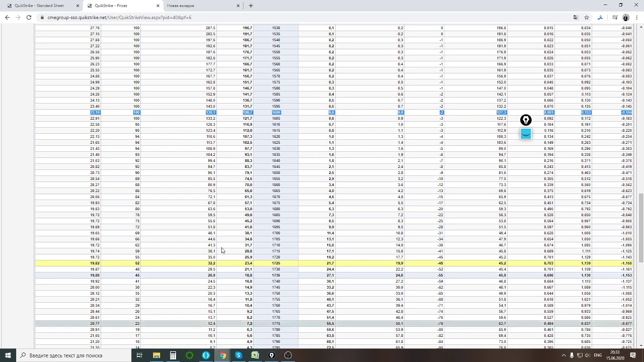
Task: Switch to Google Chrome on taskbar
Action: tap(222, 355)
